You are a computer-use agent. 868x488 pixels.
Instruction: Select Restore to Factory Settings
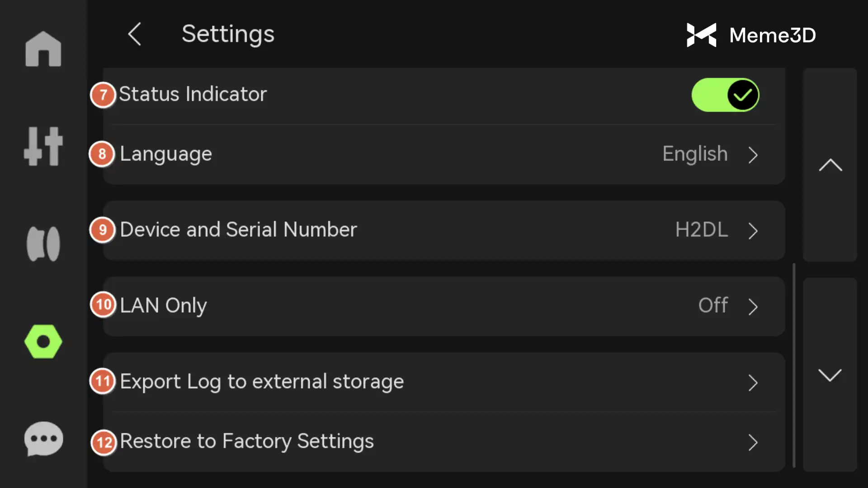[247, 441]
